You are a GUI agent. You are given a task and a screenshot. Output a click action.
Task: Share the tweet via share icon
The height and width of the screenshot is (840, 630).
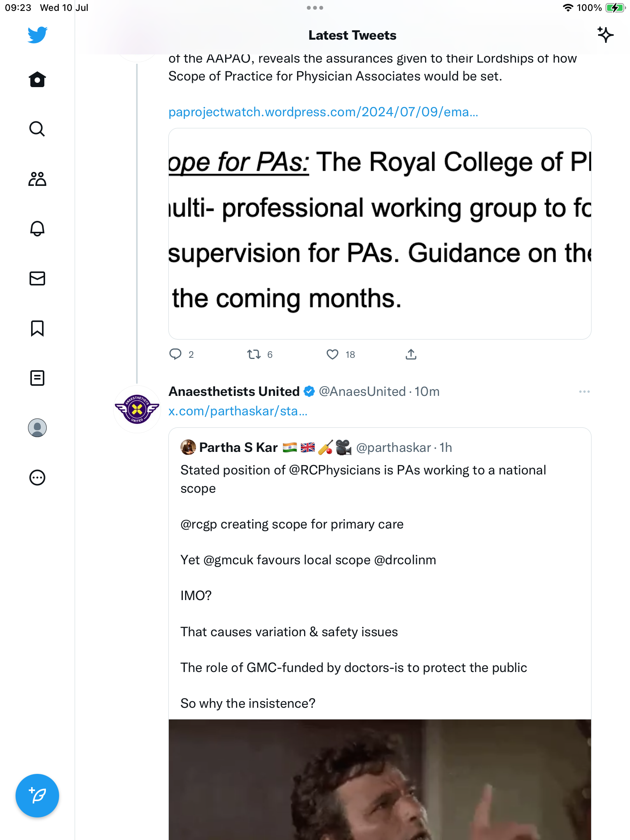pos(411,354)
